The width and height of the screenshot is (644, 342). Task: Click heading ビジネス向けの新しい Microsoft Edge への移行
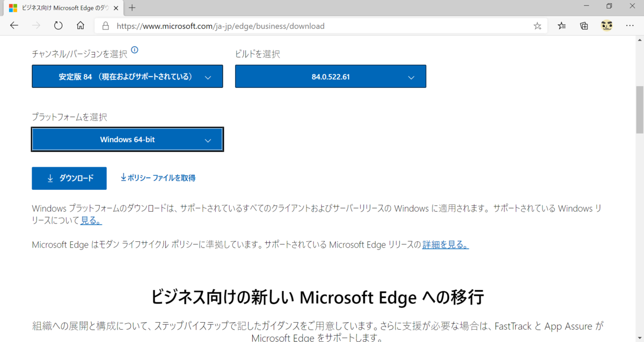point(317,296)
